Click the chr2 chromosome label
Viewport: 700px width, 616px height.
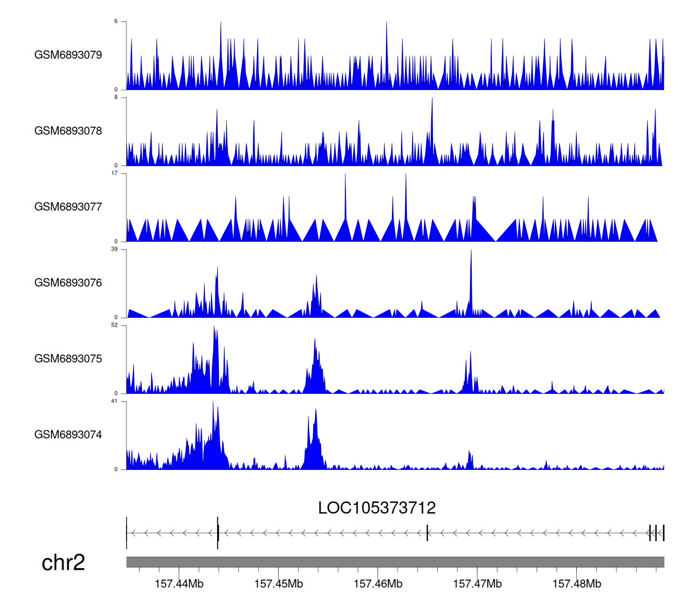click(63, 563)
